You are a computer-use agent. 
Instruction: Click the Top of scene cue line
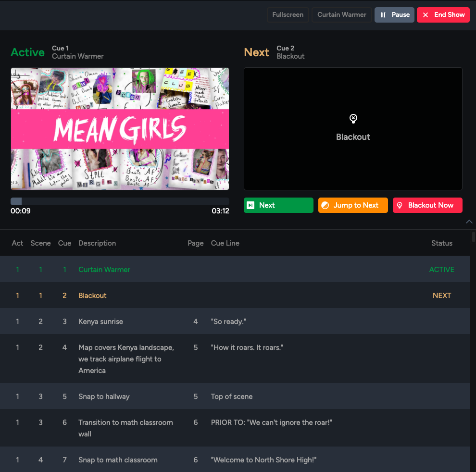pyautogui.click(x=232, y=397)
